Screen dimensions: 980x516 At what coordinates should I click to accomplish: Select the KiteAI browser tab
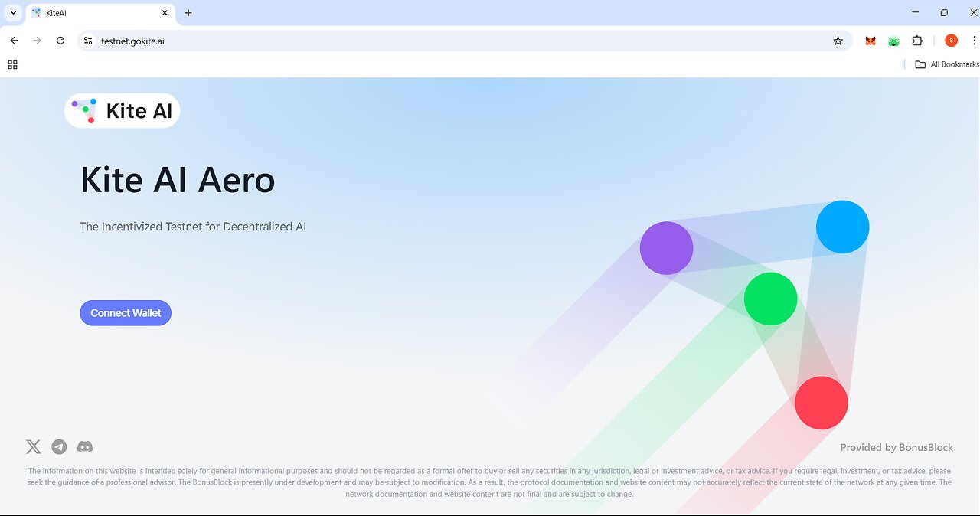tap(100, 13)
